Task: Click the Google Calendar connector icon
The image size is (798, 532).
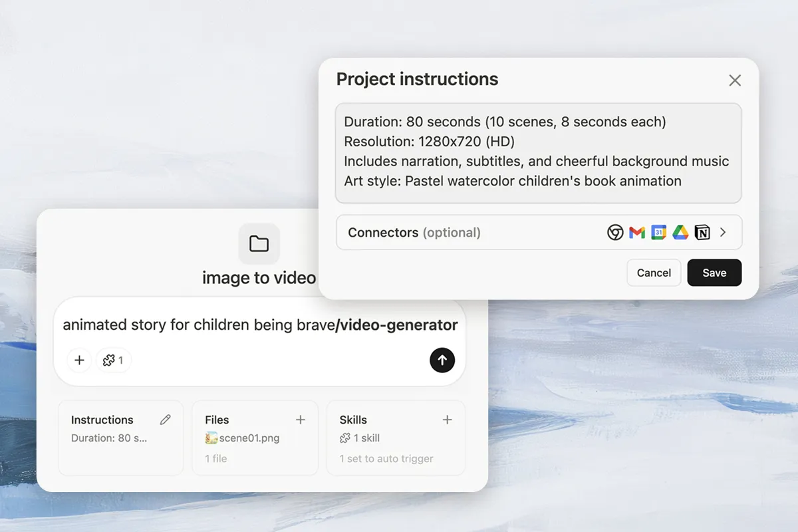Action: 658,232
